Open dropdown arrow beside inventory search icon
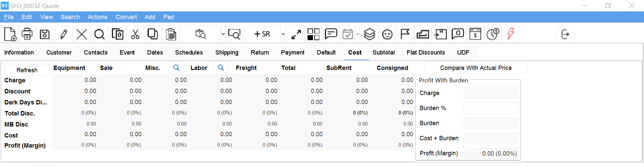The height and width of the screenshot is (167, 644). [x=223, y=34]
